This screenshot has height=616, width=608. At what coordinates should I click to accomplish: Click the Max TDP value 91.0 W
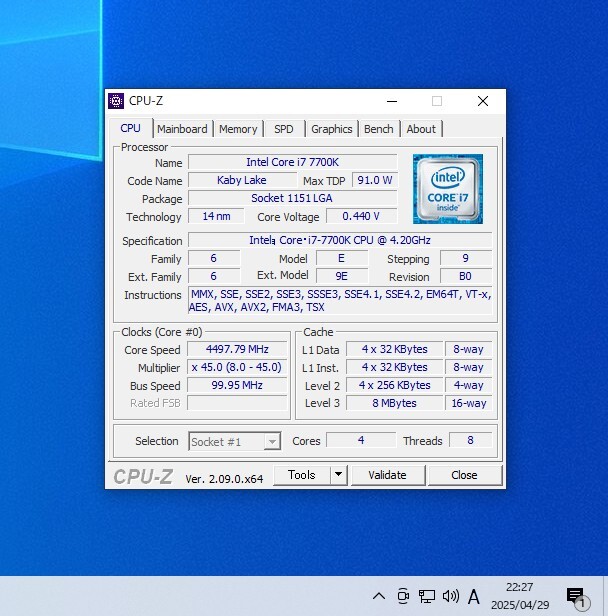pos(375,180)
